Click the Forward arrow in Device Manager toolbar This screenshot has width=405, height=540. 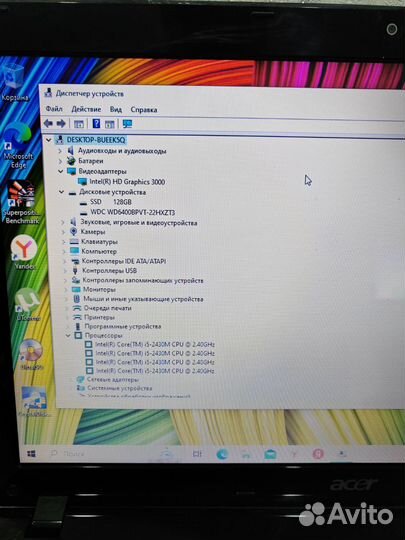pyautogui.click(x=61, y=123)
